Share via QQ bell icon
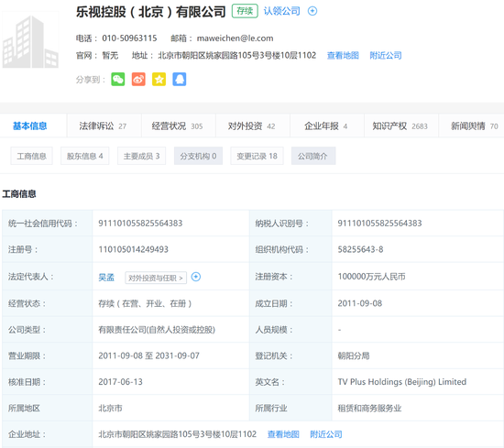The height and width of the screenshot is (448, 504). click(180, 79)
